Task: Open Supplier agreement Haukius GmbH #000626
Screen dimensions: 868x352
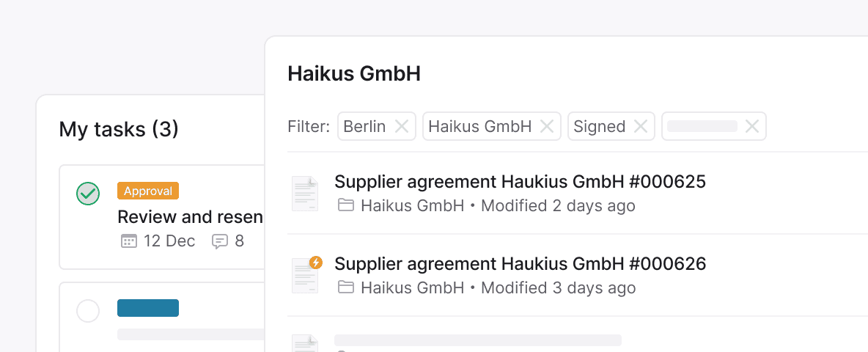Action: coord(520,264)
